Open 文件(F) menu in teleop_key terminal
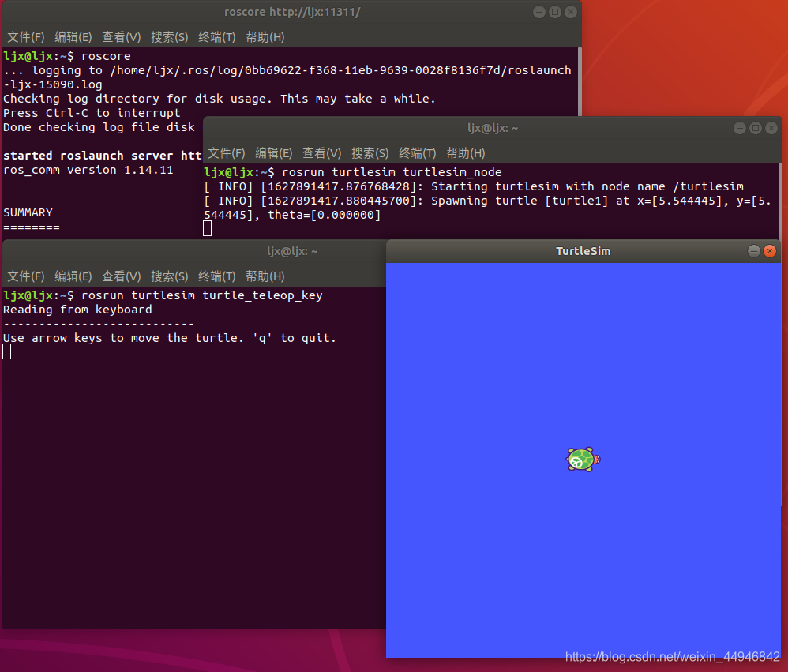The width and height of the screenshot is (788, 672). coord(25,276)
